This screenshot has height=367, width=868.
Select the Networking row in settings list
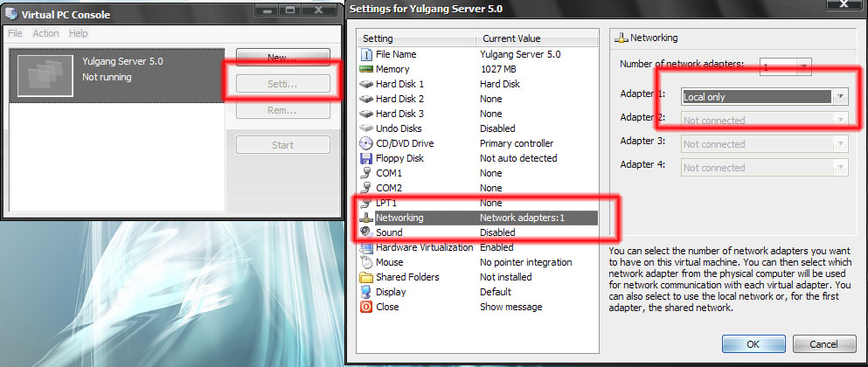pyautogui.click(x=478, y=218)
